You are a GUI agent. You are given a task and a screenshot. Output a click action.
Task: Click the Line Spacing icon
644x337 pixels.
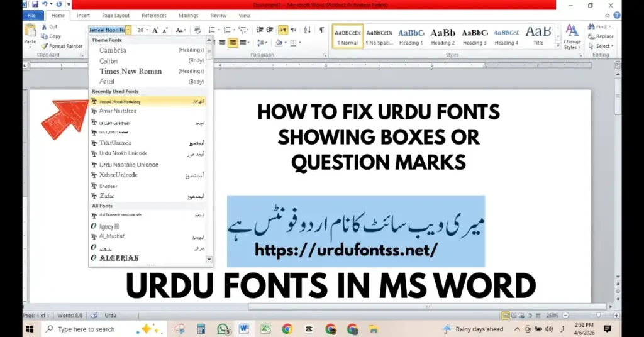tap(260, 43)
